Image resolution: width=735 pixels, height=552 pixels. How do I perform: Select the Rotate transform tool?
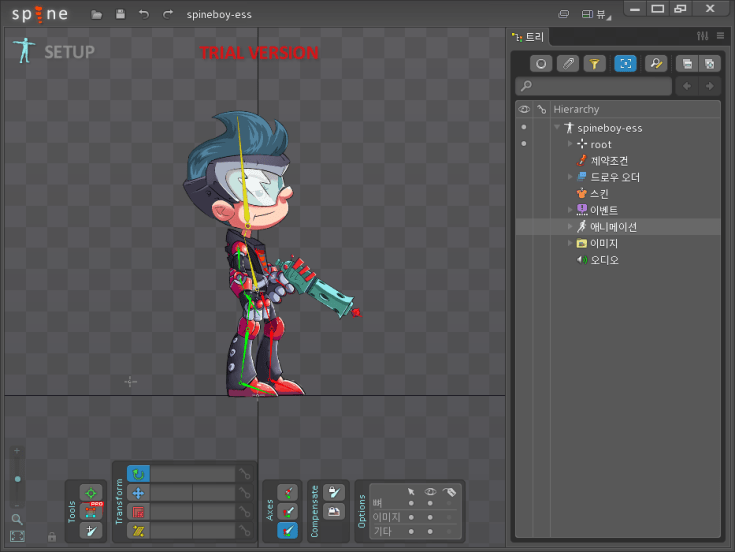(138, 474)
